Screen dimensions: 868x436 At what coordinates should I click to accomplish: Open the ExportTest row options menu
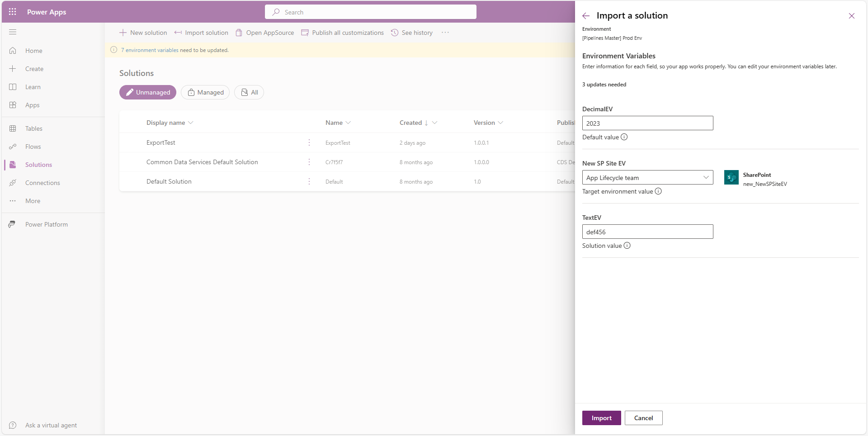point(309,142)
